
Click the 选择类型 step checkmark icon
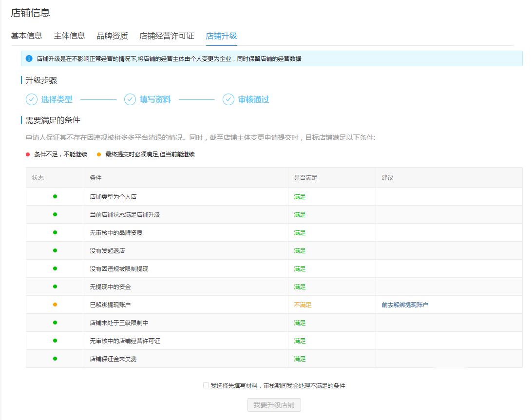point(32,99)
